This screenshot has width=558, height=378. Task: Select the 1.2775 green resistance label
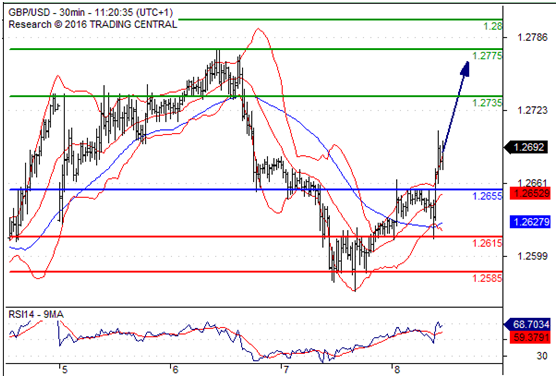click(x=487, y=56)
